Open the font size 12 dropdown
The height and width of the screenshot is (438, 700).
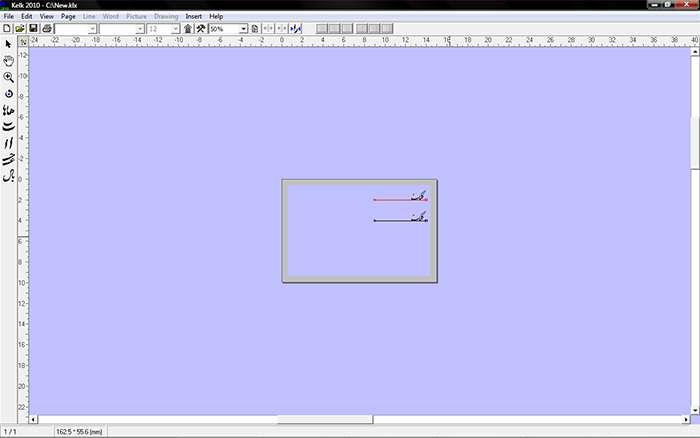[x=176, y=29]
